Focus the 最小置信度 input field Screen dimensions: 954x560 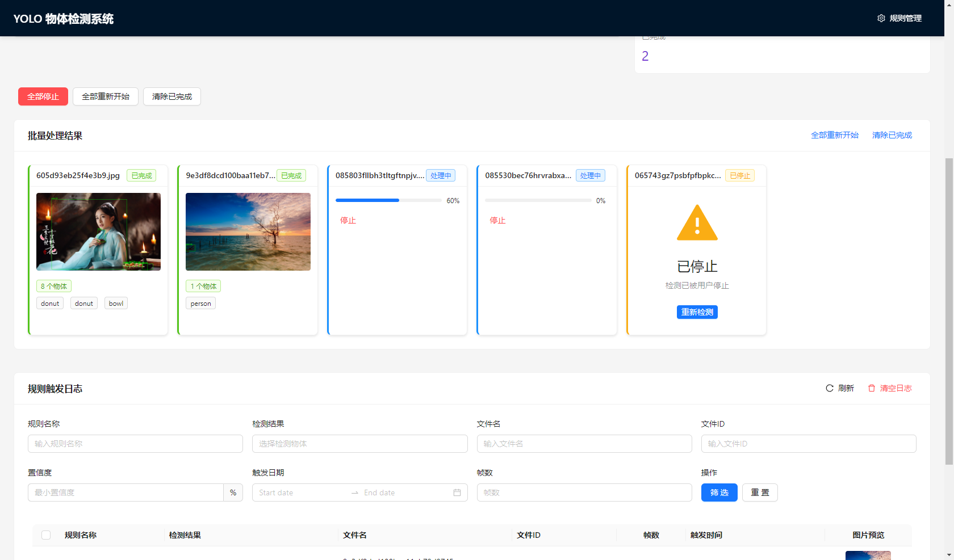pyautogui.click(x=125, y=492)
